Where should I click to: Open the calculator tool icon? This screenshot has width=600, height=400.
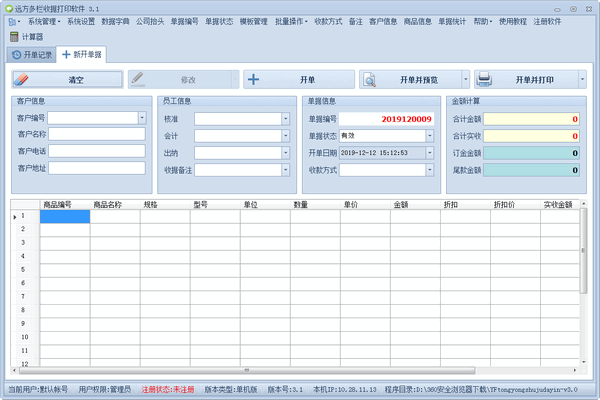coord(14,37)
